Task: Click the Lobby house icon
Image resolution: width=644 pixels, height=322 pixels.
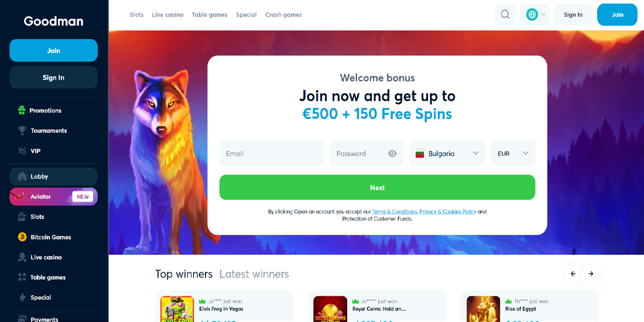Action: (22, 177)
